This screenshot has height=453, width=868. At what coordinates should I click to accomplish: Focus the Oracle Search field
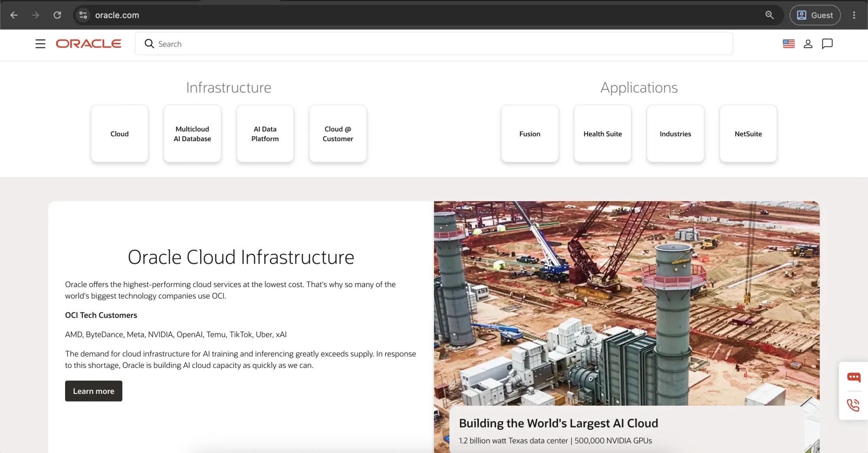tap(434, 44)
